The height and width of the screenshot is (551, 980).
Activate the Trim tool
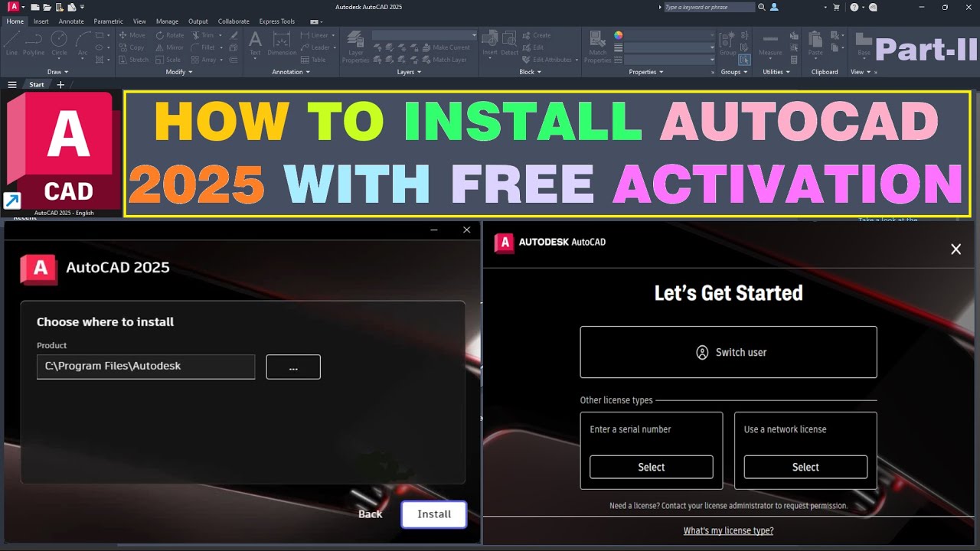203,35
